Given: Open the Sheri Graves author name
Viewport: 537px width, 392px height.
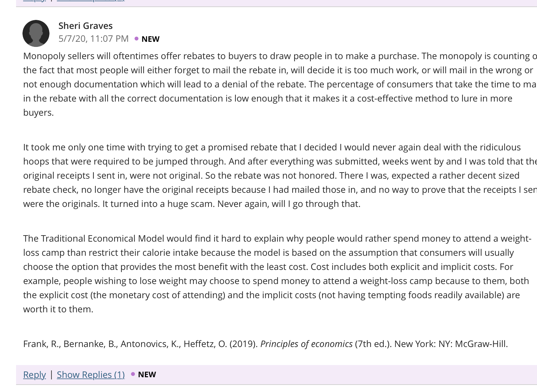Looking at the screenshot, I should click(85, 26).
